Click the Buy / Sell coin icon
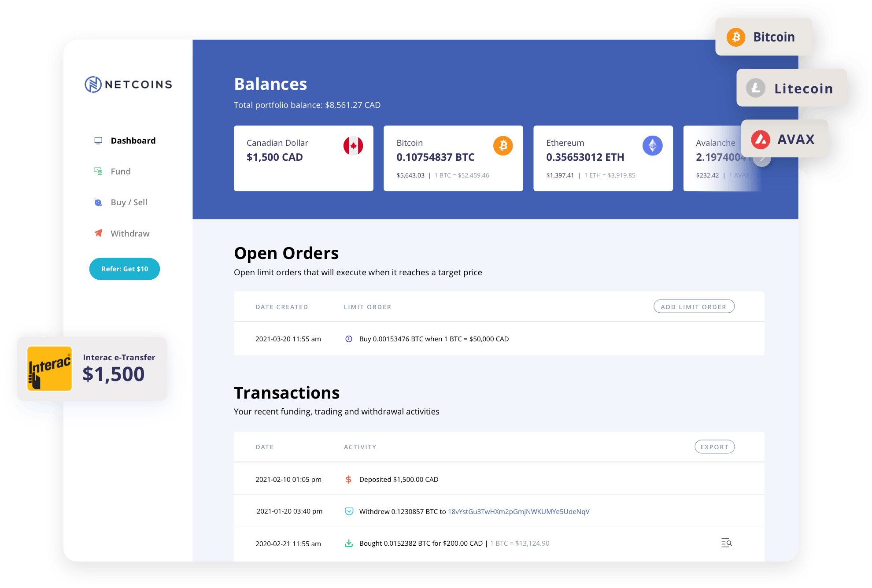The image size is (872, 588). 98,202
